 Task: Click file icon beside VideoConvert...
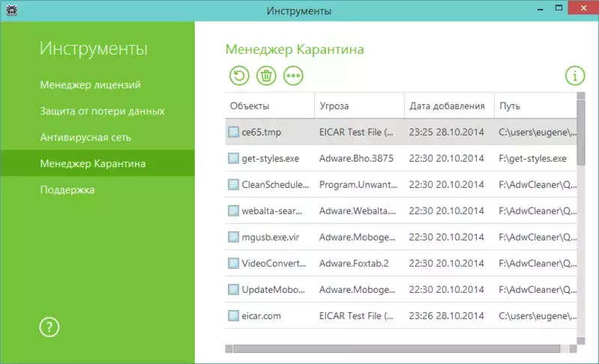pyautogui.click(x=233, y=264)
